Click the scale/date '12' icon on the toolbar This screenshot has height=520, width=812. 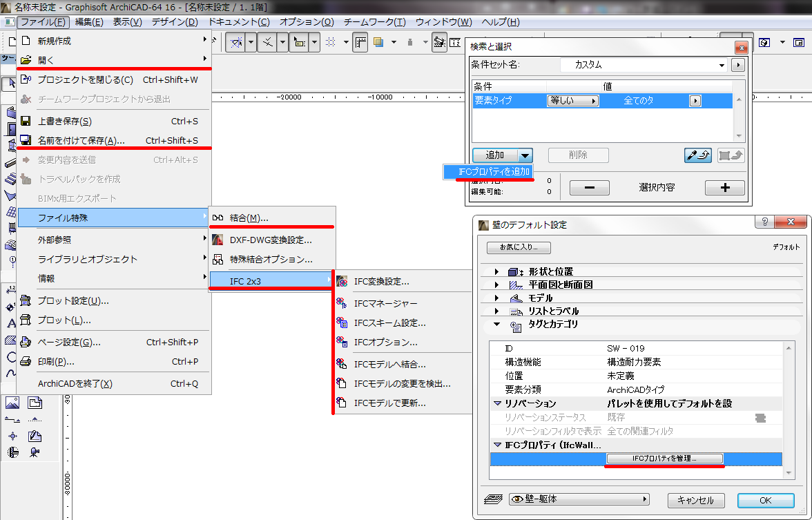tap(454, 42)
